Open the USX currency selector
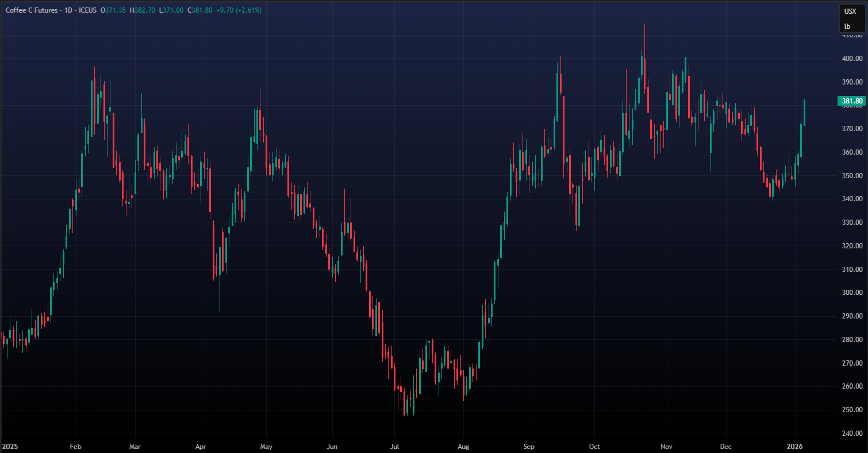 coord(849,11)
